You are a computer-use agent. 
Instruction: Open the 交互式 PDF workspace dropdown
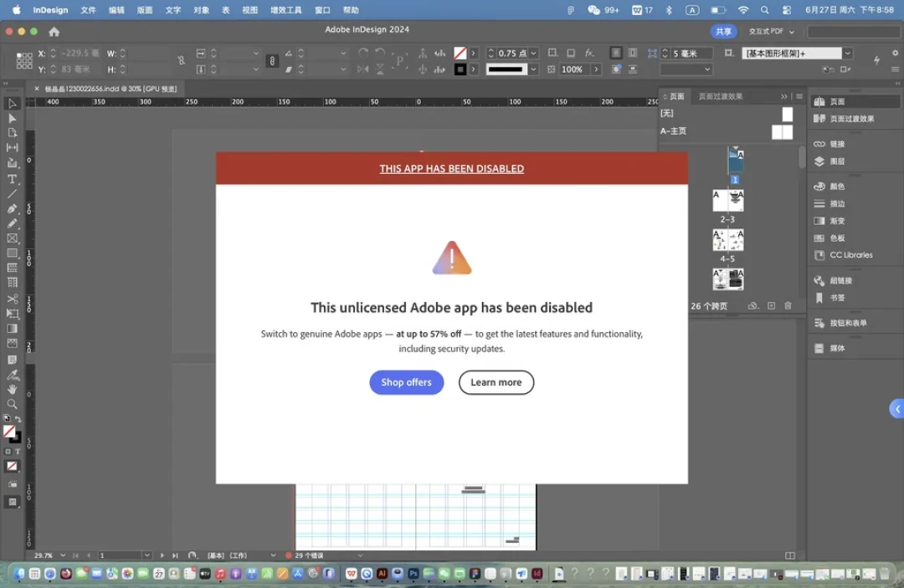point(772,32)
